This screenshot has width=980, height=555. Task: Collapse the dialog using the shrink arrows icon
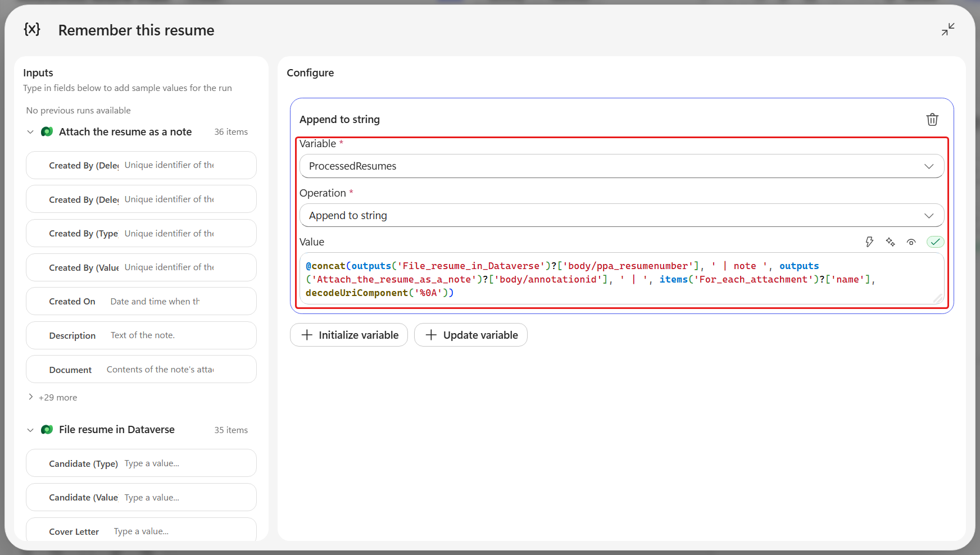point(948,29)
